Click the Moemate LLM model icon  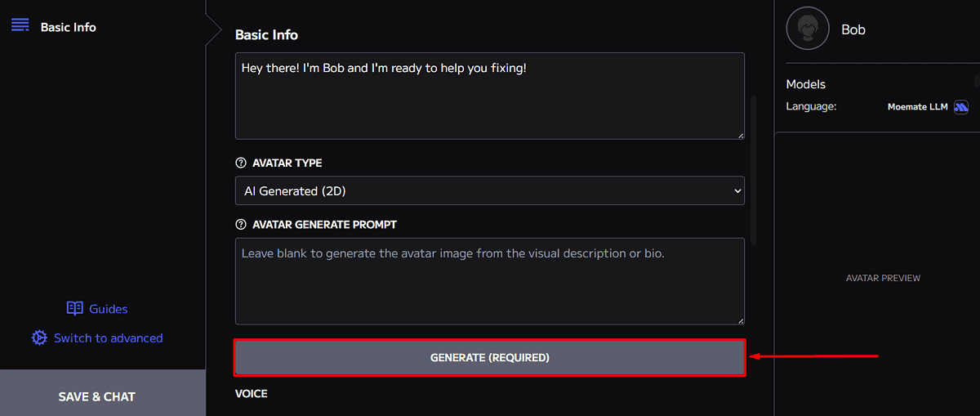961,107
